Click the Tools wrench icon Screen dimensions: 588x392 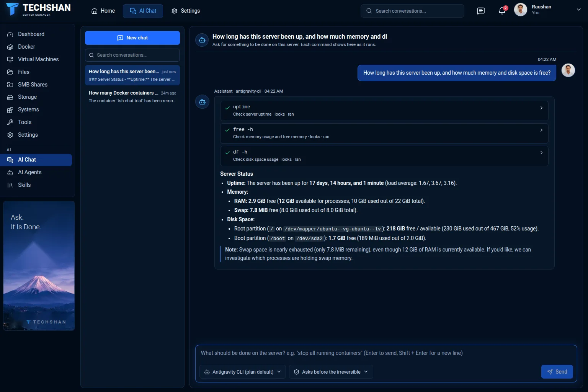point(10,122)
